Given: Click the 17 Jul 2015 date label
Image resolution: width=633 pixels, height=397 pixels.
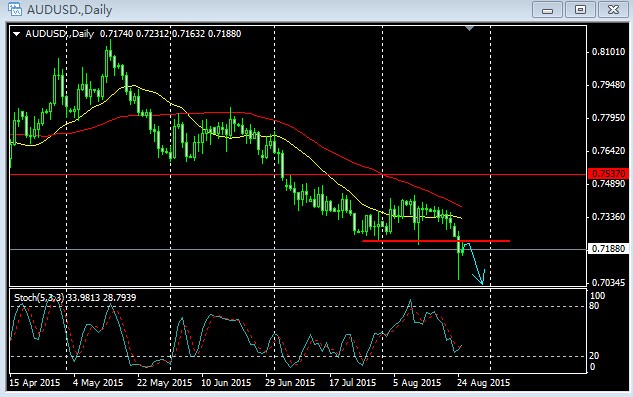Looking at the screenshot, I should [352, 382].
